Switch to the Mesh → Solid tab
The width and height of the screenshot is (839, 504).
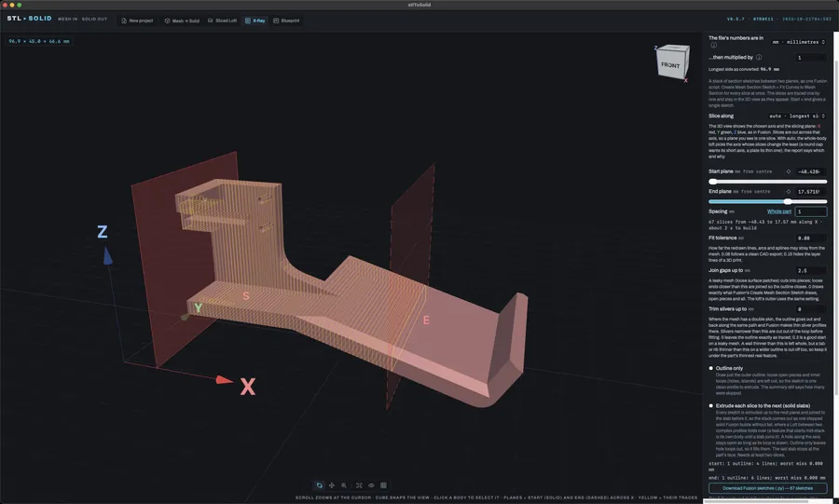pos(182,20)
